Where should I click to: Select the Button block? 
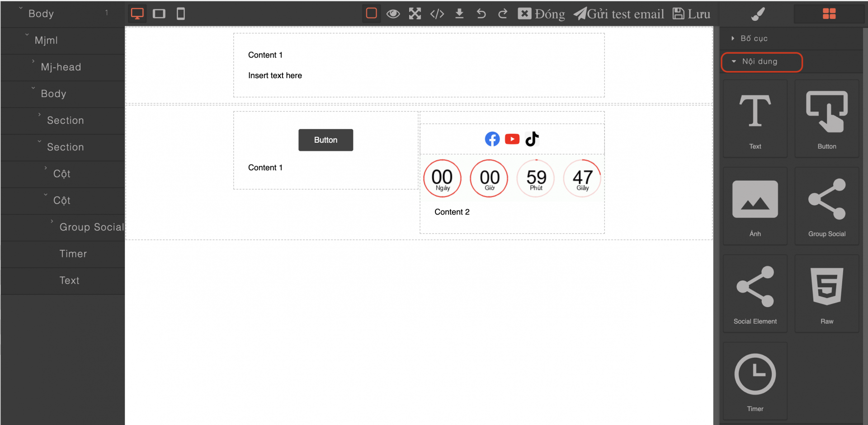click(827, 119)
